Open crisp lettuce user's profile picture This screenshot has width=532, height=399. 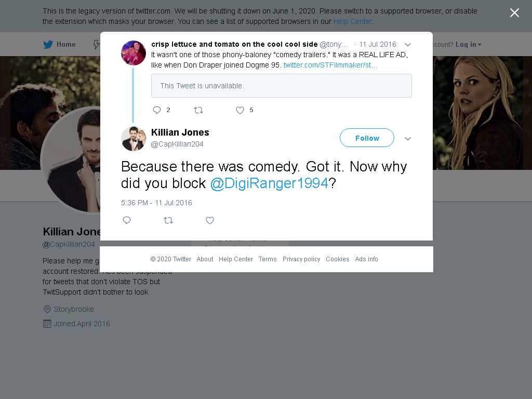134,53
